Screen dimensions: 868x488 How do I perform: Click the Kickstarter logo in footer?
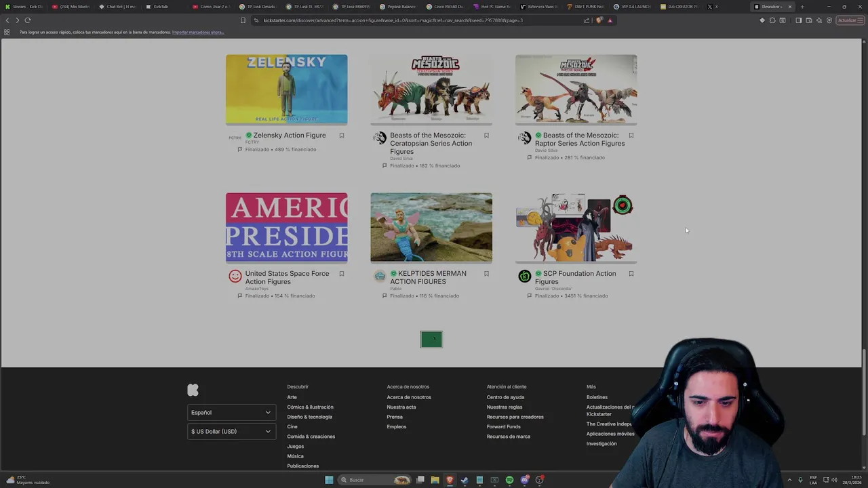click(193, 390)
